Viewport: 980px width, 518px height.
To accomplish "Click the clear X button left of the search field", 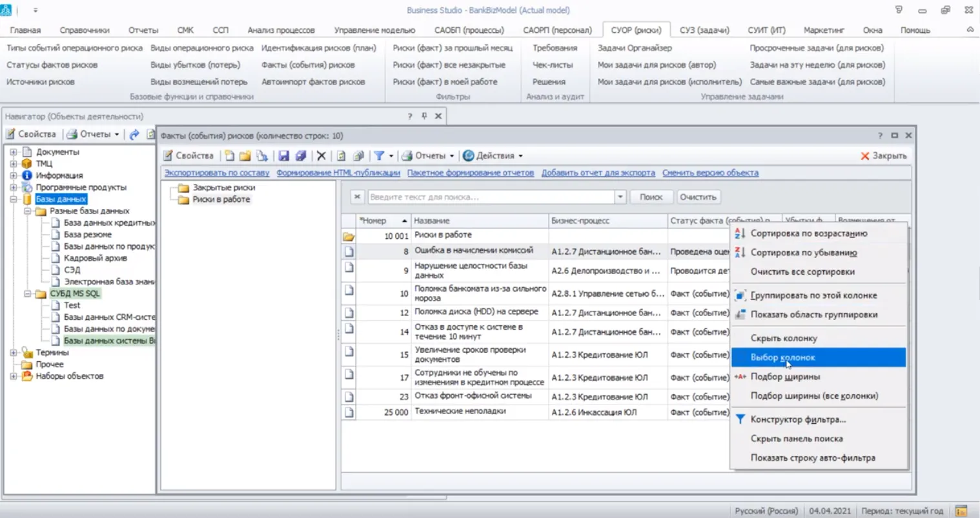I will (x=357, y=197).
